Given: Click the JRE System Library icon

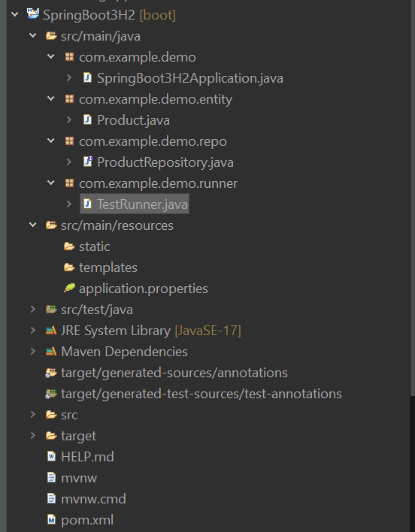Looking at the screenshot, I should [51, 331].
